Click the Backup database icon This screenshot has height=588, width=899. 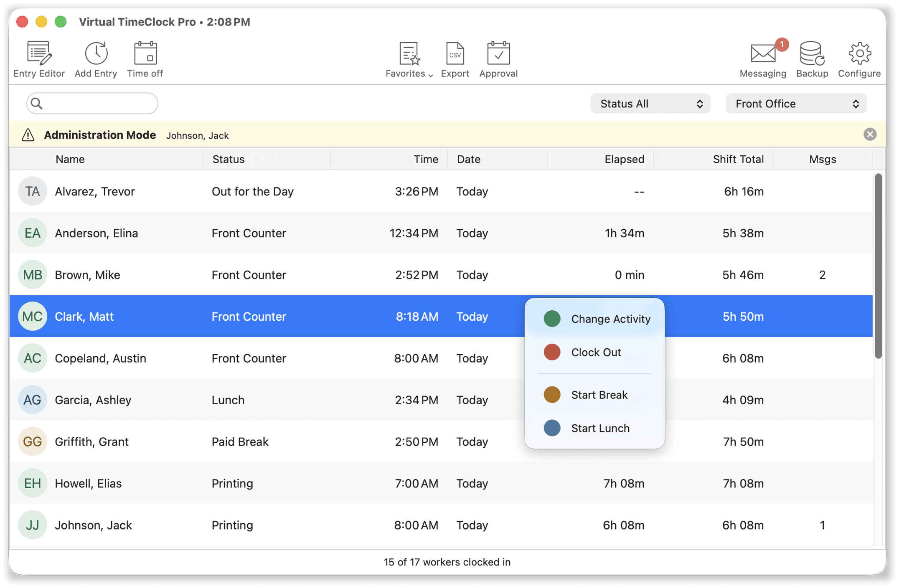812,53
